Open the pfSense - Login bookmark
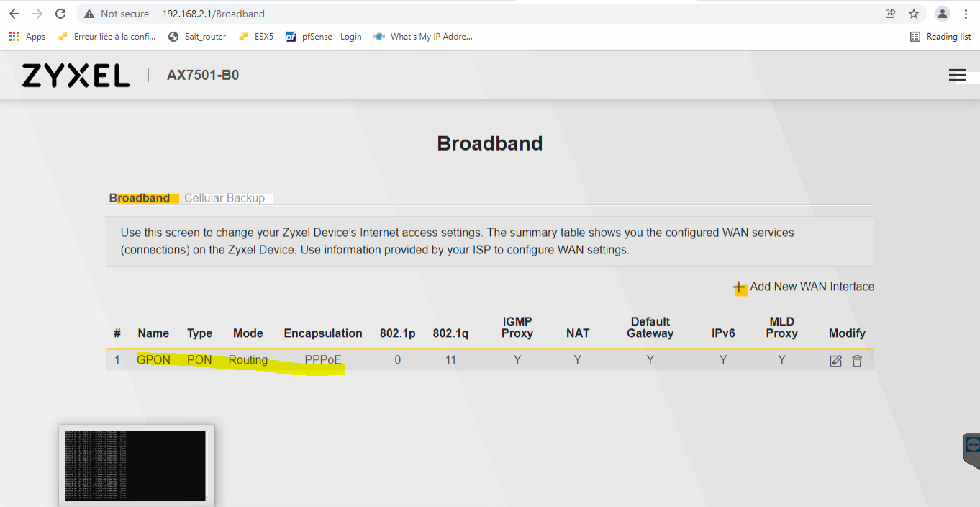The height and width of the screenshot is (507, 980). pyautogui.click(x=324, y=37)
